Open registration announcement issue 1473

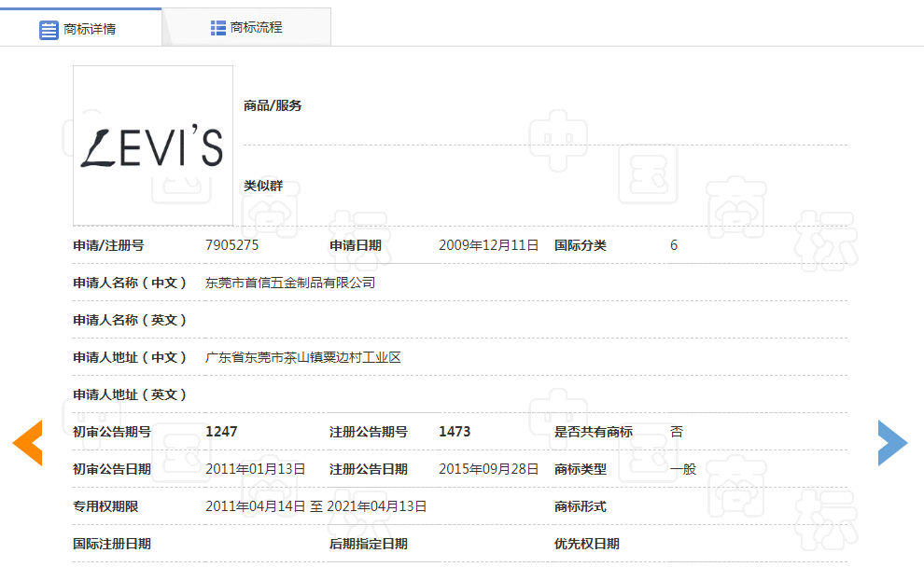(x=455, y=432)
